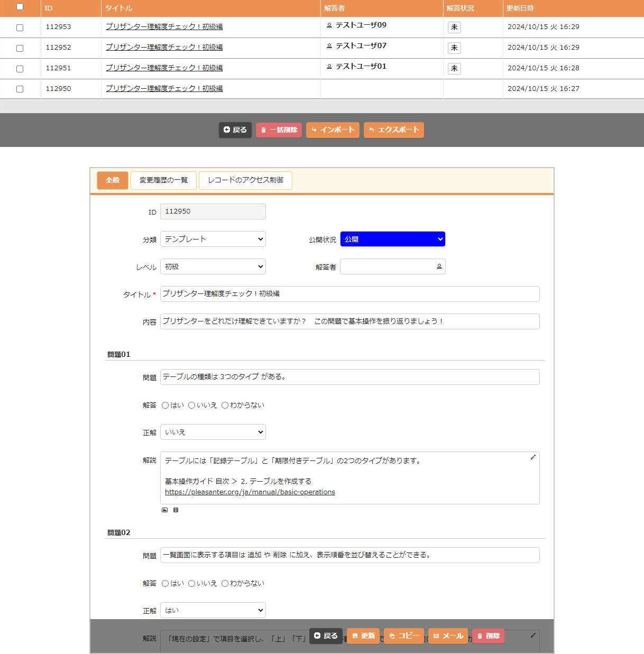Click the 問題01 section heading
Image resolution: width=644 pixels, height=654 pixels.
click(x=118, y=354)
